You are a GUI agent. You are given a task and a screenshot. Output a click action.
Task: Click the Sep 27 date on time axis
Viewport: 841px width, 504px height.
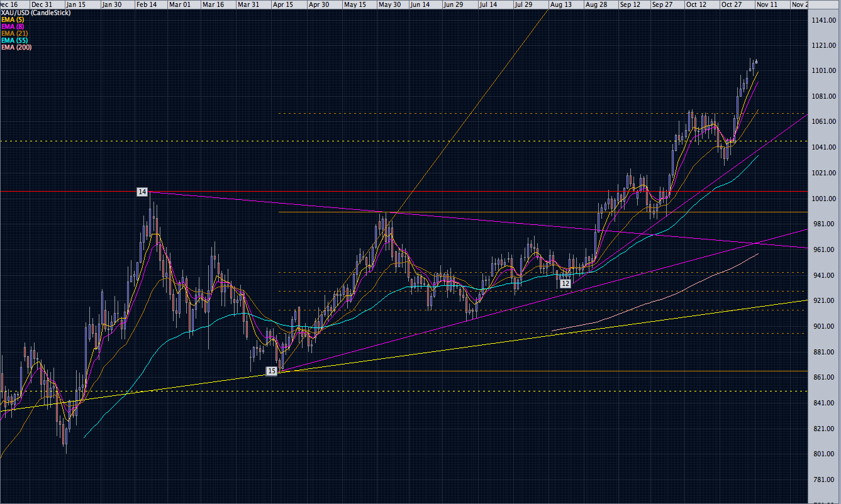tap(664, 4)
